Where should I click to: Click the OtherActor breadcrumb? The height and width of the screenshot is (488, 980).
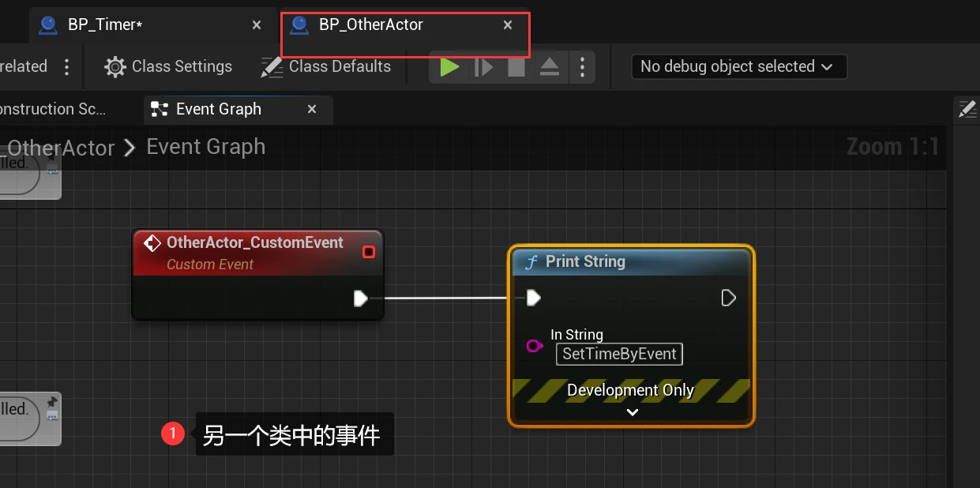61,148
